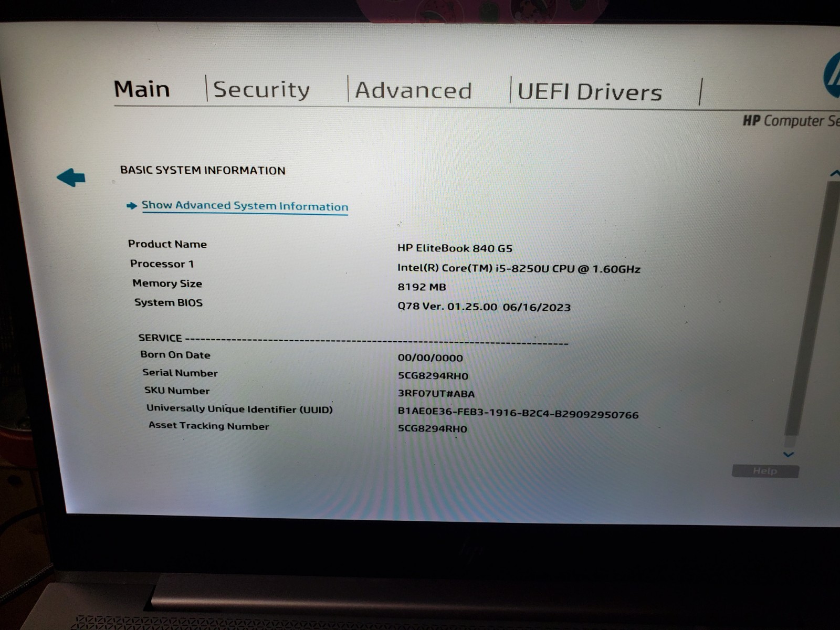Viewport: 840px width, 630px height.
Task: Select the 3RF07UT#ABA SKU value
Action: 436,394
